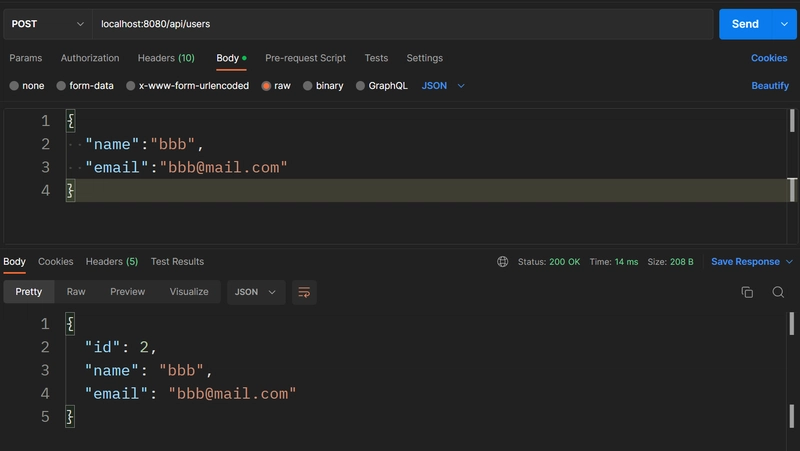Click the Beautify link

click(x=770, y=86)
